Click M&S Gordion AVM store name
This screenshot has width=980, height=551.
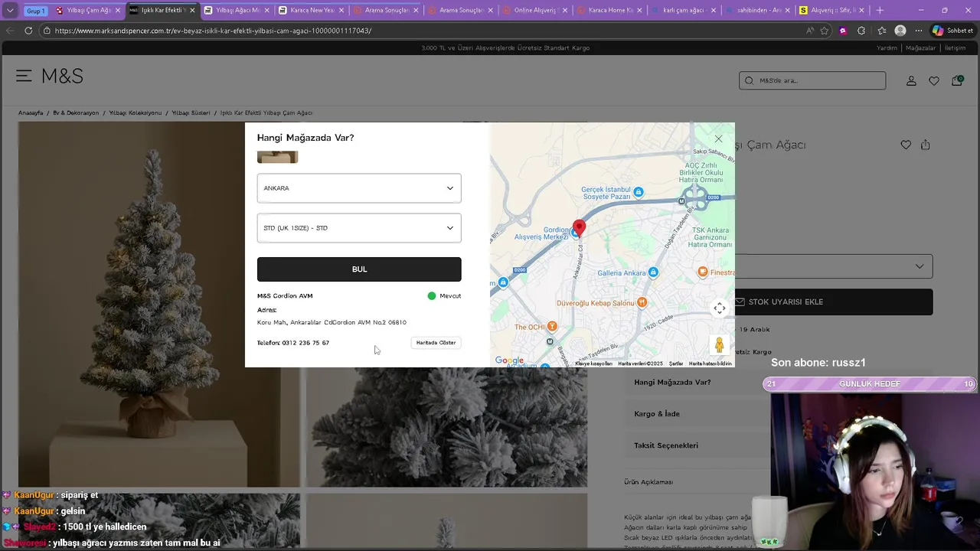[285, 296]
